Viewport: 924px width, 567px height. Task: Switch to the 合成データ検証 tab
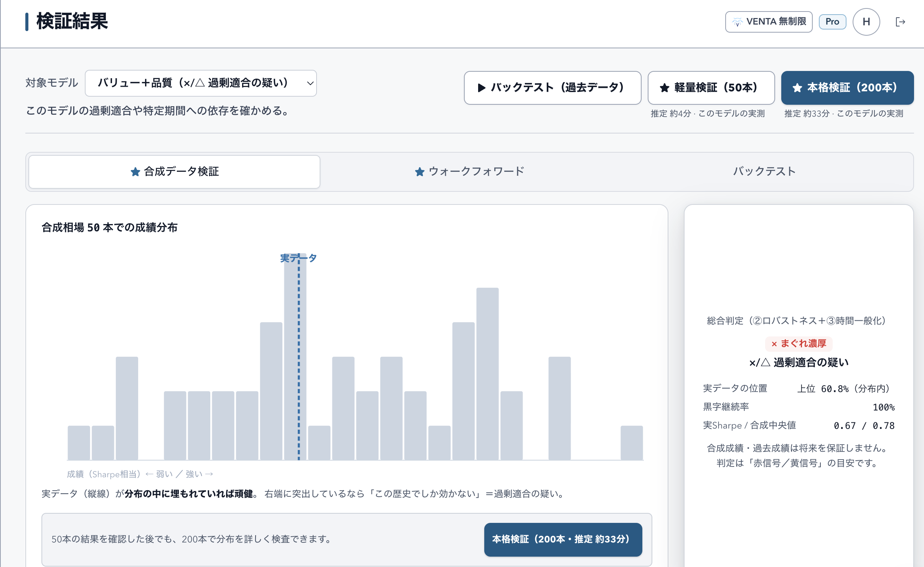tap(174, 171)
